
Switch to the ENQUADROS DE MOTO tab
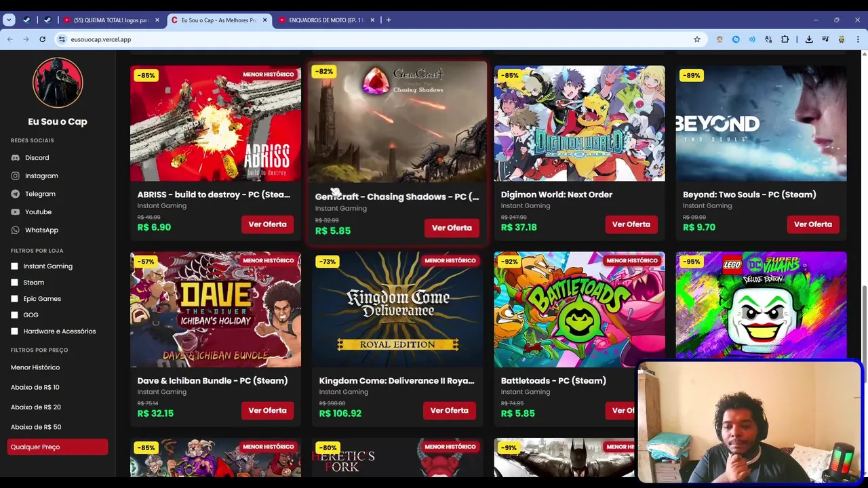click(x=327, y=20)
